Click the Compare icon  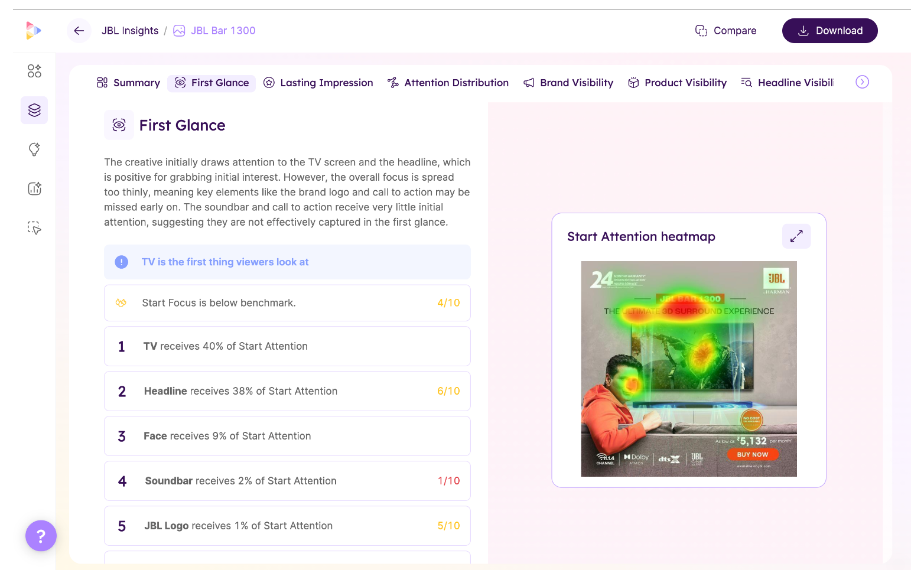click(x=701, y=31)
